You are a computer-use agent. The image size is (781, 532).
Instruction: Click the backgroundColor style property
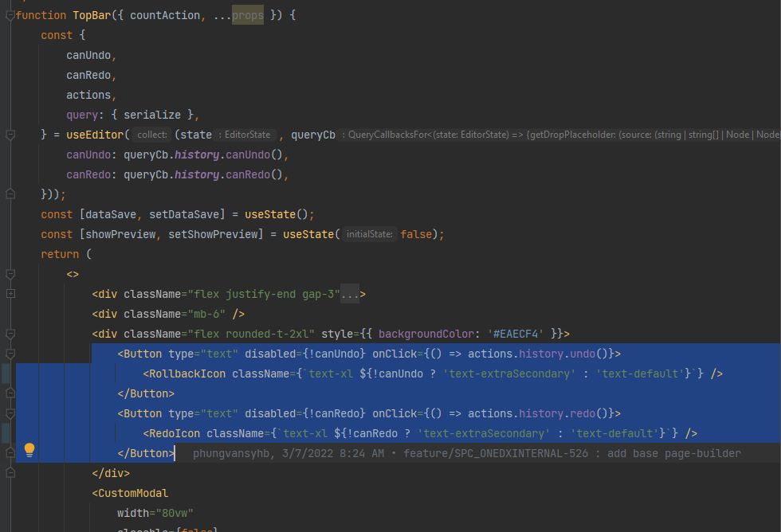(x=426, y=334)
